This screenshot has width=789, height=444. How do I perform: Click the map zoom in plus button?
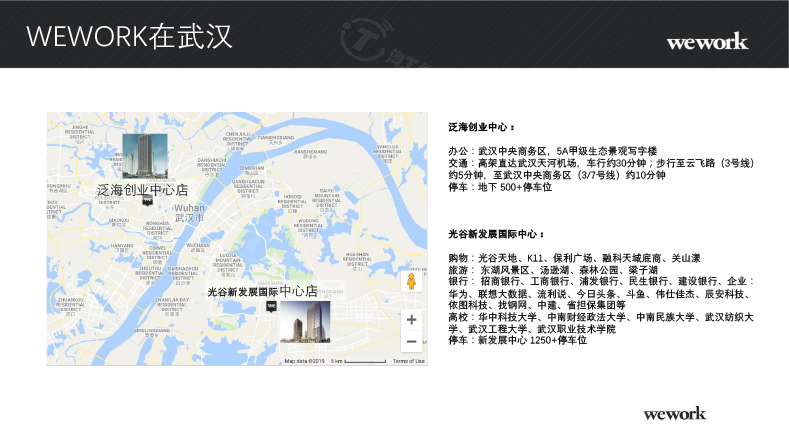tap(411, 320)
